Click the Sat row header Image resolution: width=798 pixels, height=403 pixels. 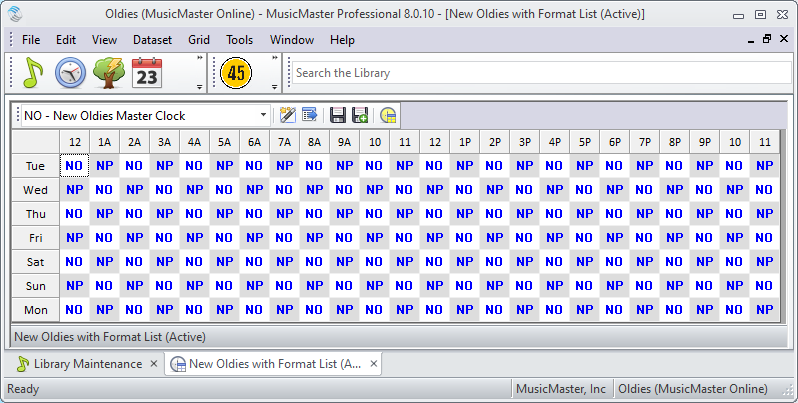point(35,262)
